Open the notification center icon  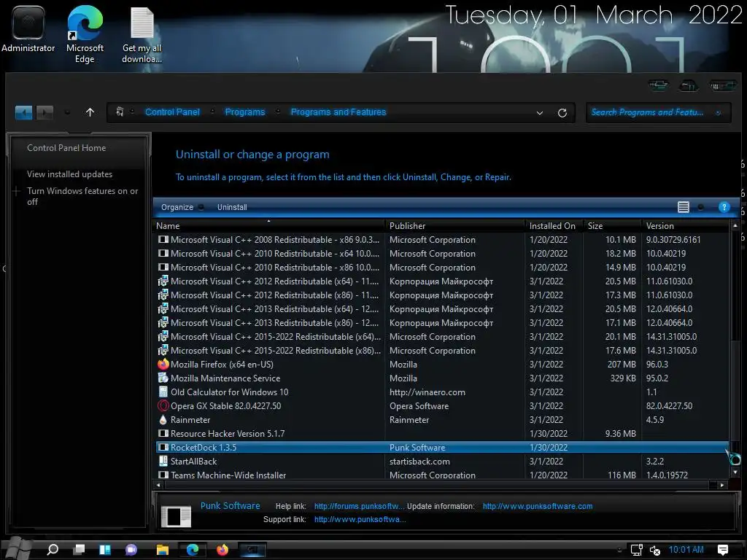click(x=723, y=550)
